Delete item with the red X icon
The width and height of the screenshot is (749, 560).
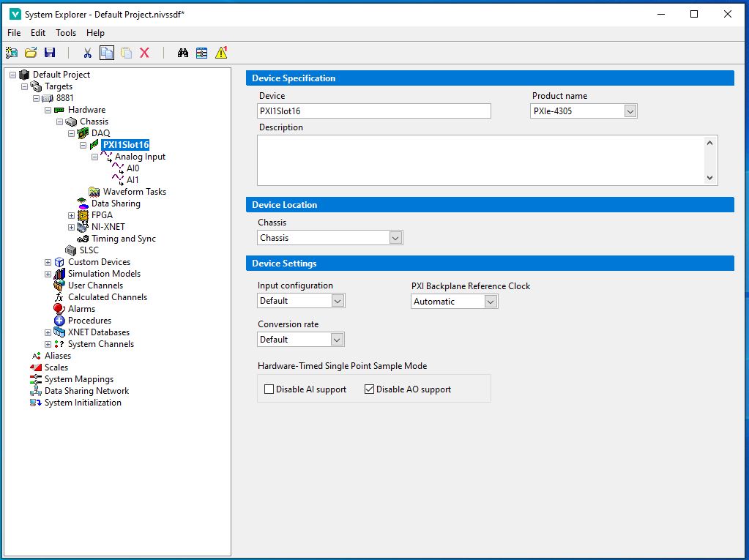click(145, 53)
